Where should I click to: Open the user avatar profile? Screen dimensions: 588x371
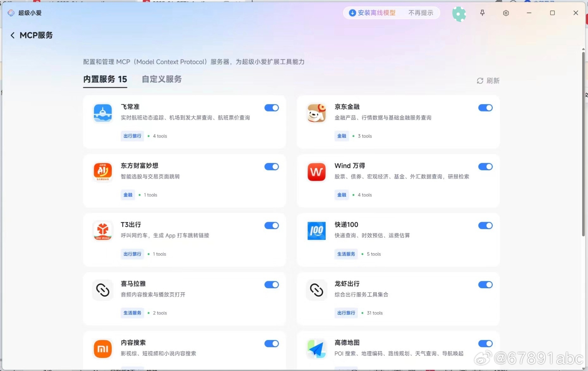[x=459, y=14]
